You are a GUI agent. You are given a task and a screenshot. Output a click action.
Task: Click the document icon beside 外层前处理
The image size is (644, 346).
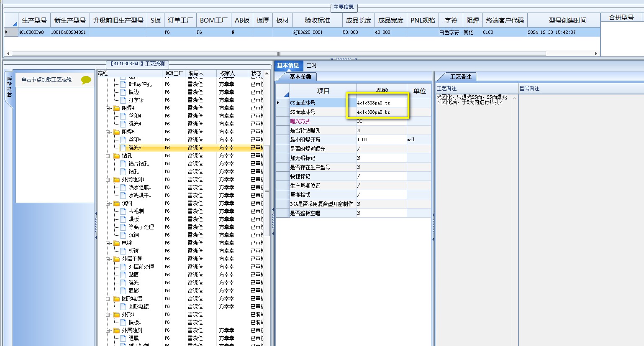pyautogui.click(x=123, y=267)
